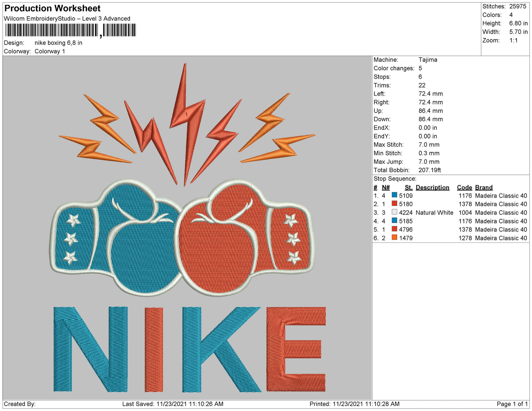Click the EndX value '0.00 in'
Viewport: 532px width, 411px height.
point(428,128)
